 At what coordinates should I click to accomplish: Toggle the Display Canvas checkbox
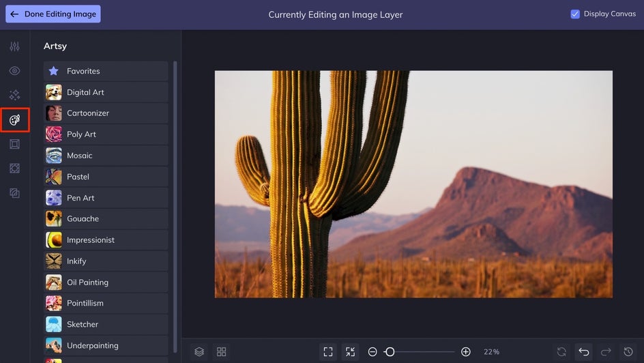[x=575, y=14]
